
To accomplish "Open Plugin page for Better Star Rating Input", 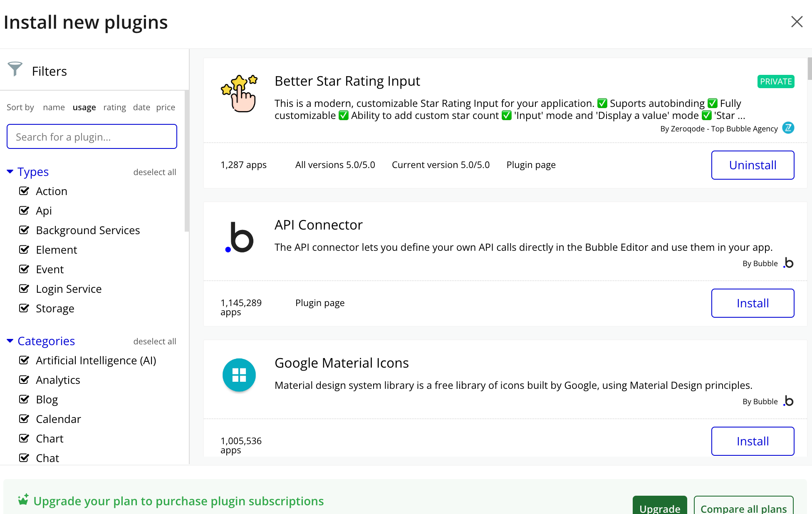I will coord(531,165).
